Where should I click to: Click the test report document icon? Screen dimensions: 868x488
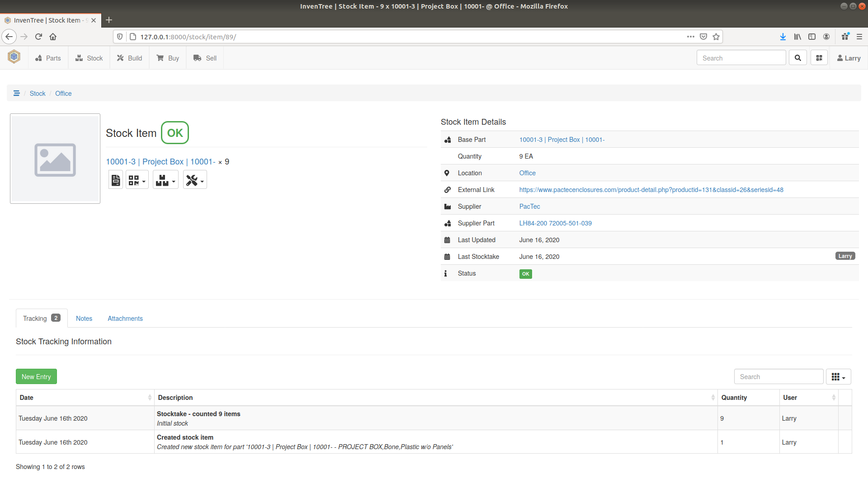tap(115, 179)
